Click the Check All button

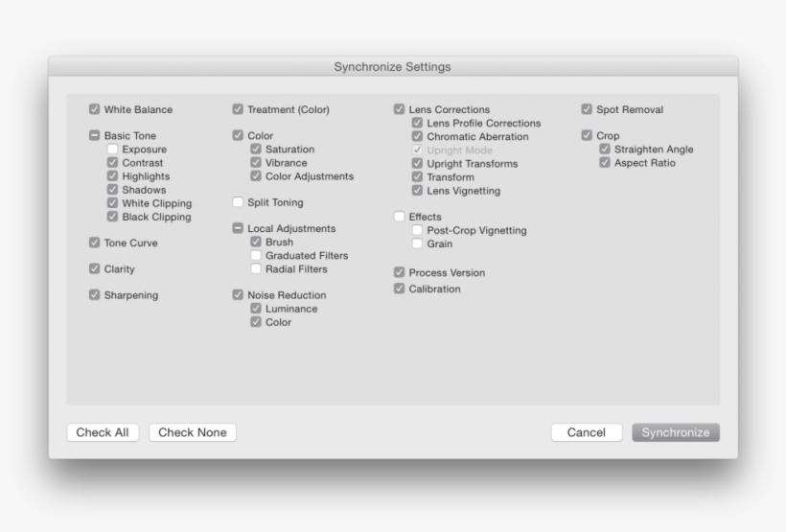pos(103,432)
